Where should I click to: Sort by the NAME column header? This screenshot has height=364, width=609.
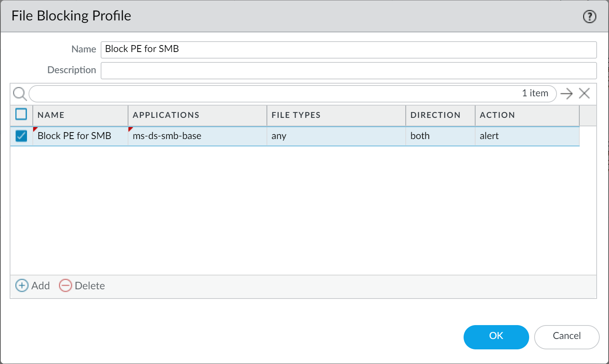51,115
